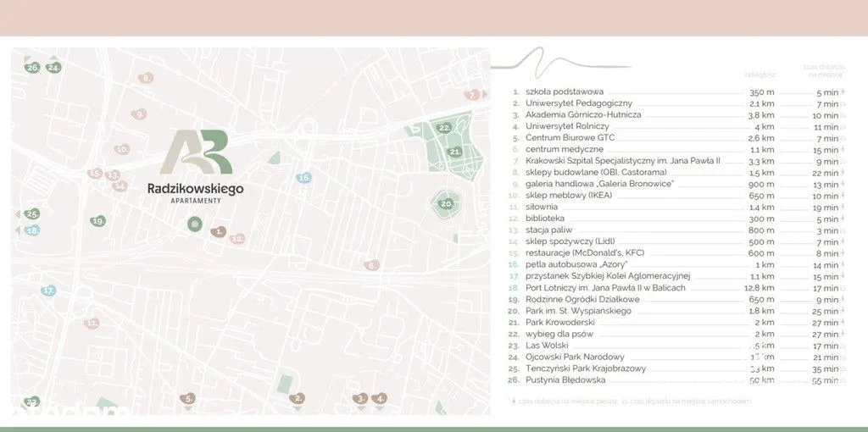868x432 pixels.
Task: Select 'Park Krowoderski' in the list
Action: (x=559, y=323)
